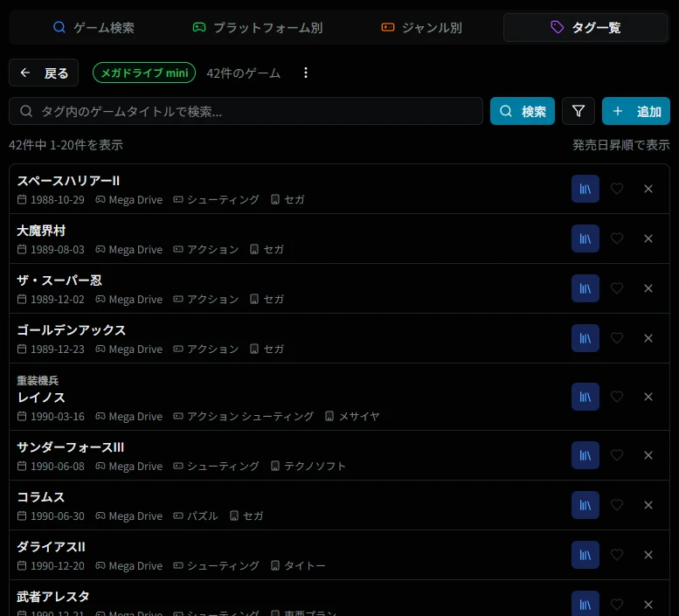Image resolution: width=679 pixels, height=616 pixels.
Task: Remove ダライアスII from tag
Action: pyautogui.click(x=648, y=555)
